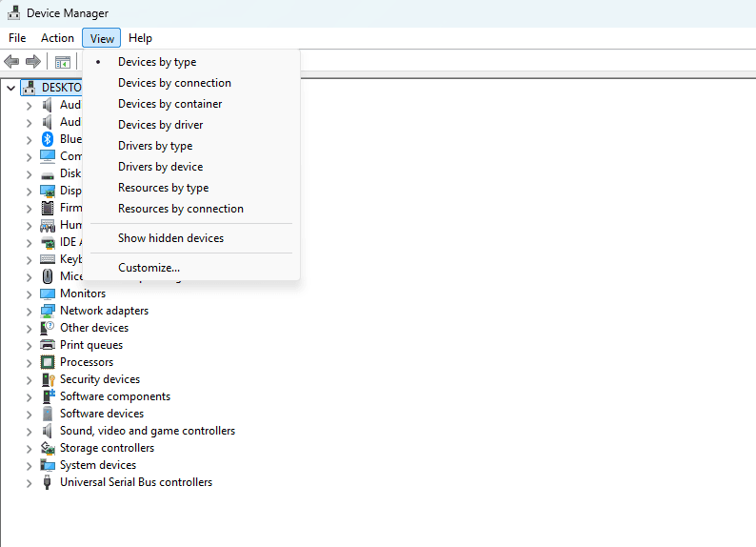Click the Storage controllers icon
756x547 pixels.
[x=48, y=448]
